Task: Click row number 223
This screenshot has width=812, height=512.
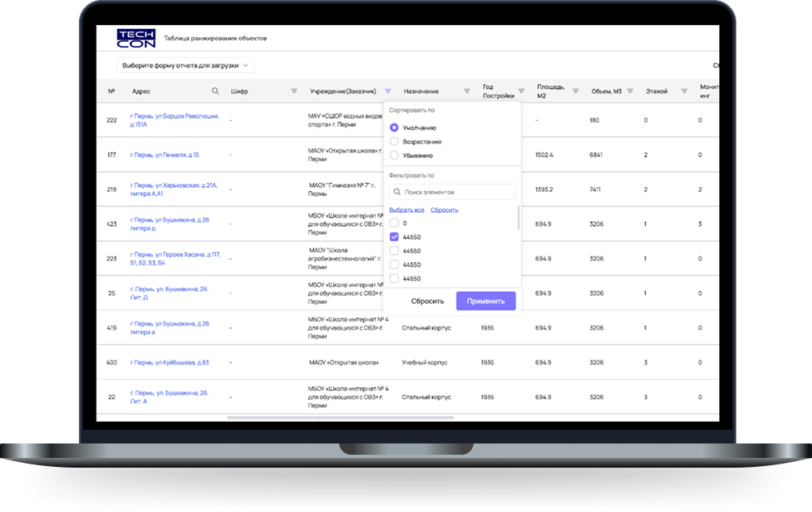Action: point(112,259)
